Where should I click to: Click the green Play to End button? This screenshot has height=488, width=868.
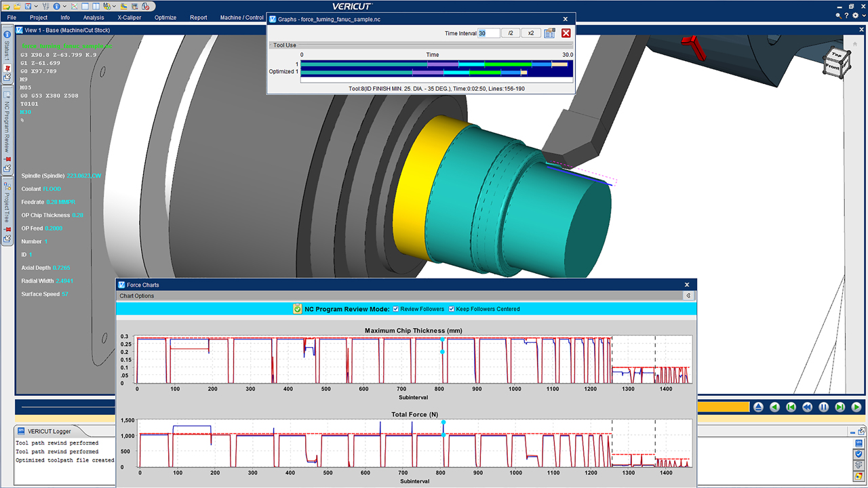(x=856, y=407)
